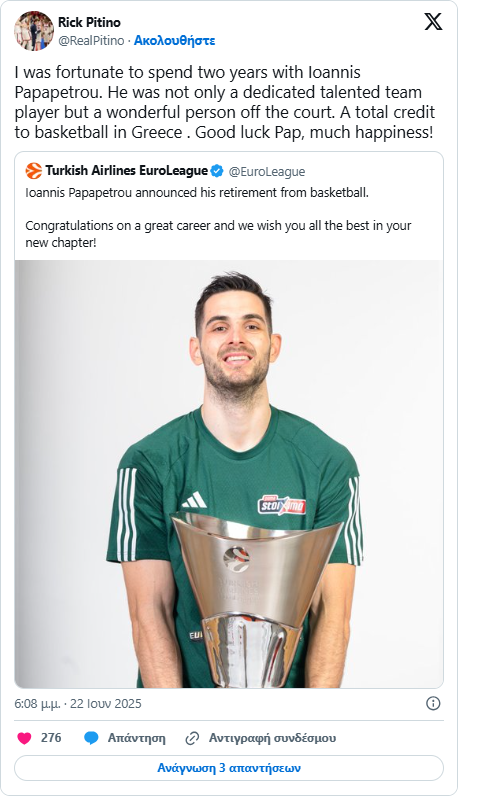The width and height of the screenshot is (477, 803).
Task: Open the Papapetrou trophy photo
Action: [x=229, y=474]
